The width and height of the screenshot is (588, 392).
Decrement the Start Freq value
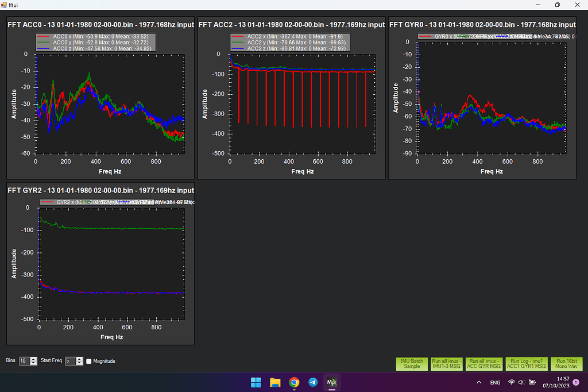[79, 363]
